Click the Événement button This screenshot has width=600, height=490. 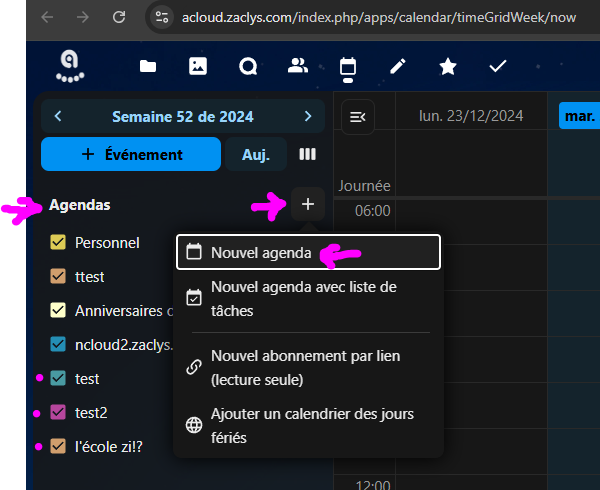click(x=131, y=155)
